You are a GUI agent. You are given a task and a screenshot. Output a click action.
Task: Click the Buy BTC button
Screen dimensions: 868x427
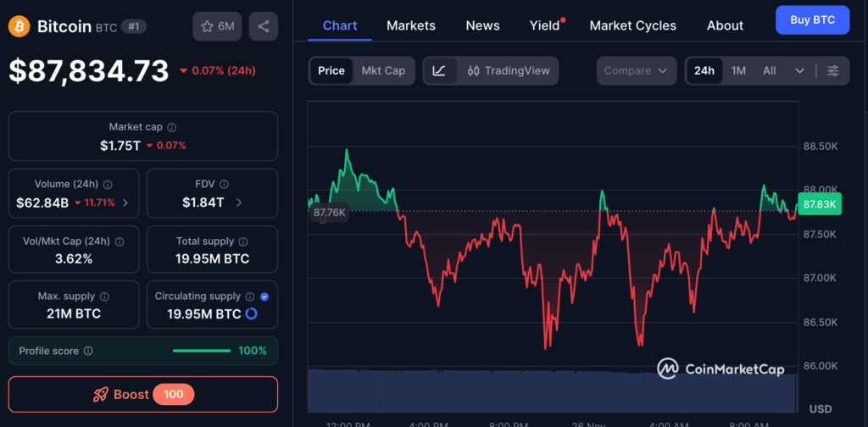[x=812, y=19]
